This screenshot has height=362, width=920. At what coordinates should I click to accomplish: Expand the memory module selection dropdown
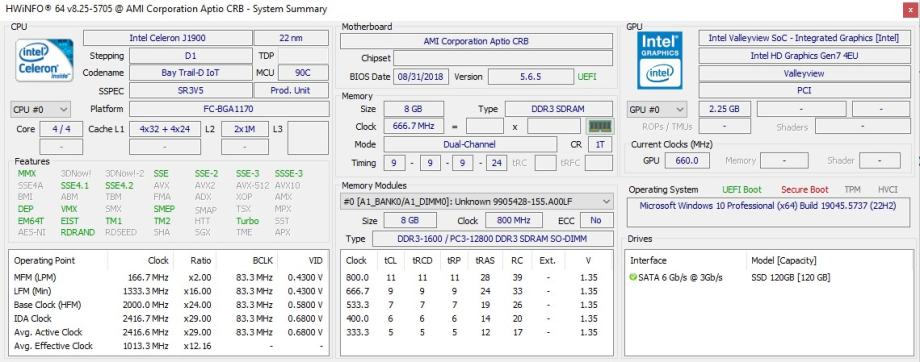coord(476,202)
